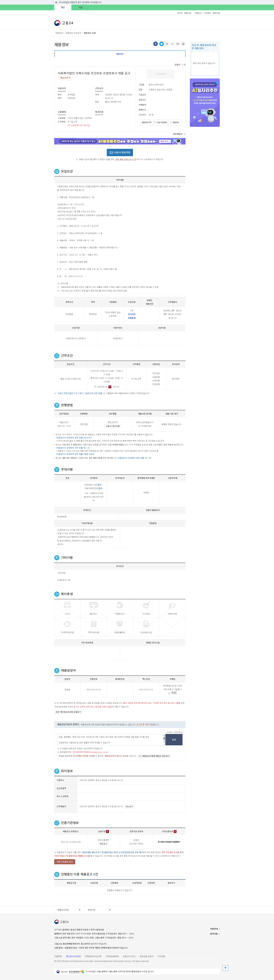This screenshot has height=980, width=274.
Task: Click the 고용24 입사지원 box in 접수방법
Action: (113, 426)
